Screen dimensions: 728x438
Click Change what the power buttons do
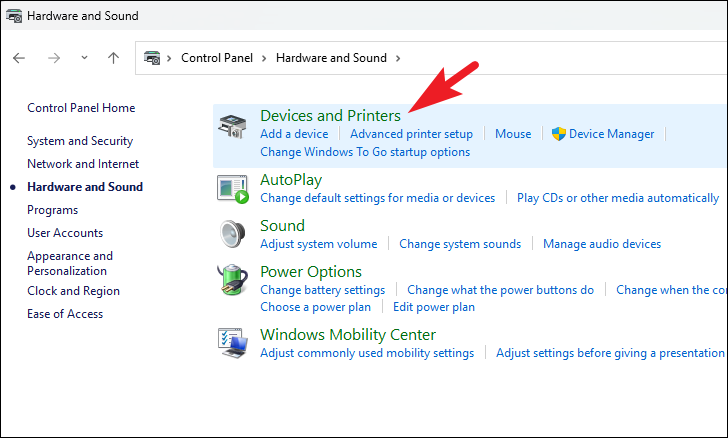500,290
